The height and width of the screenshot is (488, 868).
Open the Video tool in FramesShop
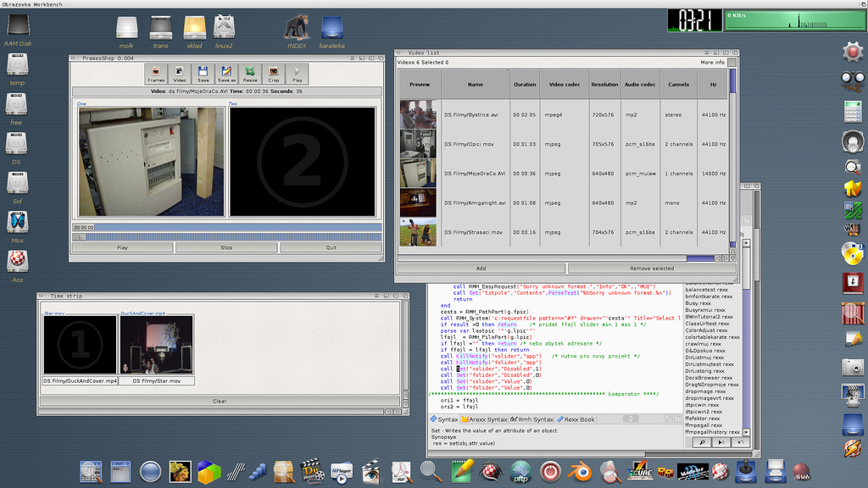180,74
